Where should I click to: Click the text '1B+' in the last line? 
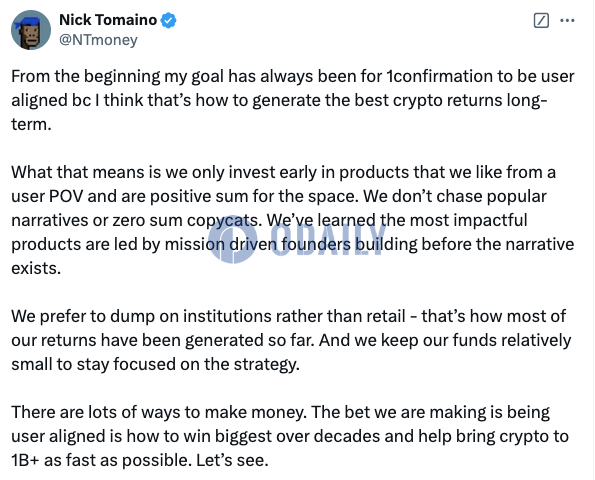coord(25,460)
